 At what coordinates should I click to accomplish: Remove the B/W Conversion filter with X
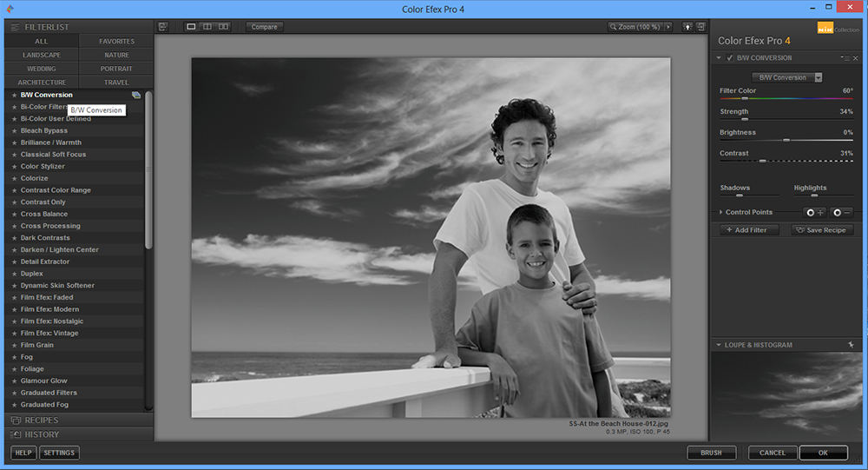pos(853,58)
